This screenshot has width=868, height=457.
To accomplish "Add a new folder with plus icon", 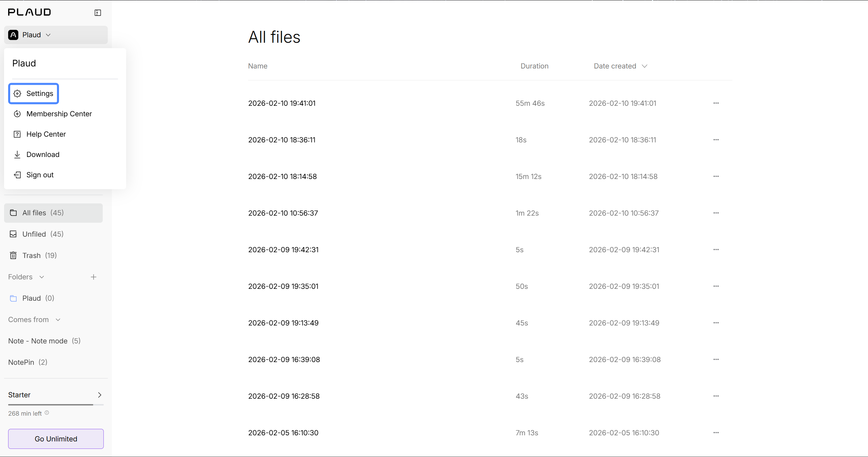I will click(94, 277).
